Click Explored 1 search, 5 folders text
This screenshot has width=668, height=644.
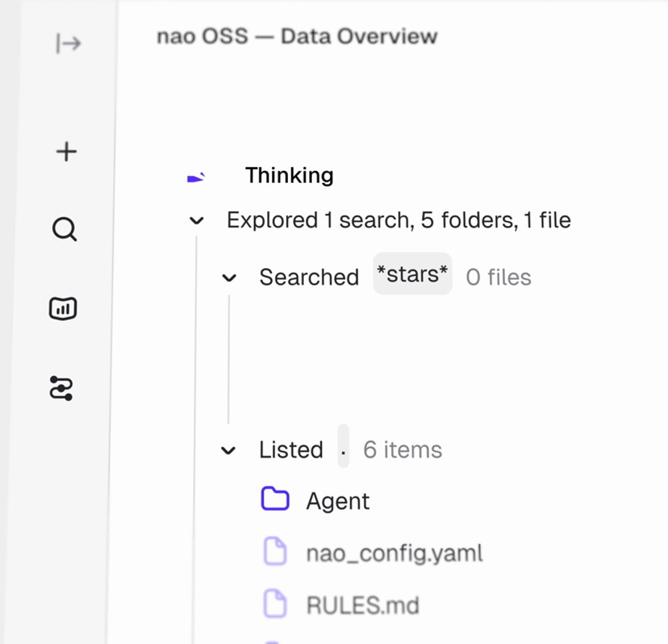click(399, 220)
